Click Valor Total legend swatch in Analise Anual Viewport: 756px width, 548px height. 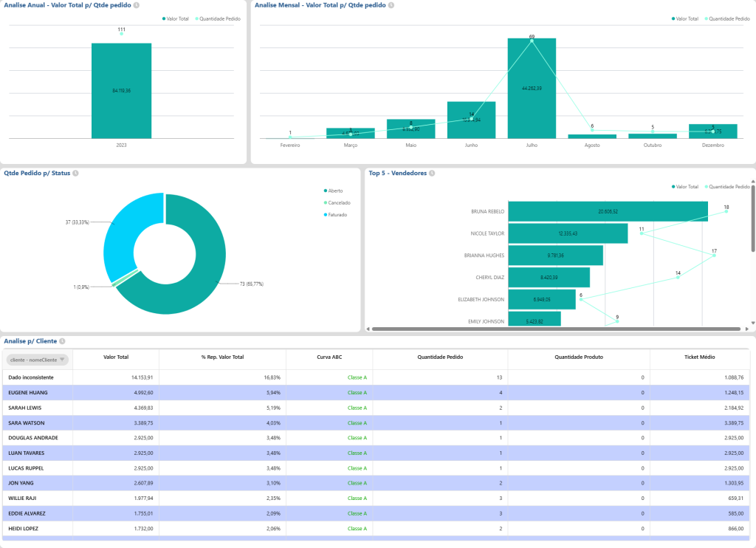[164, 18]
